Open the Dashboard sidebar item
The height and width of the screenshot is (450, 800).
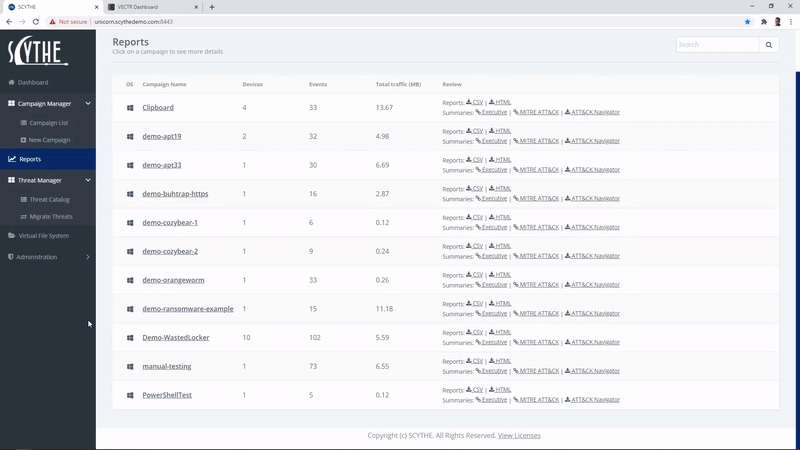(x=29, y=82)
